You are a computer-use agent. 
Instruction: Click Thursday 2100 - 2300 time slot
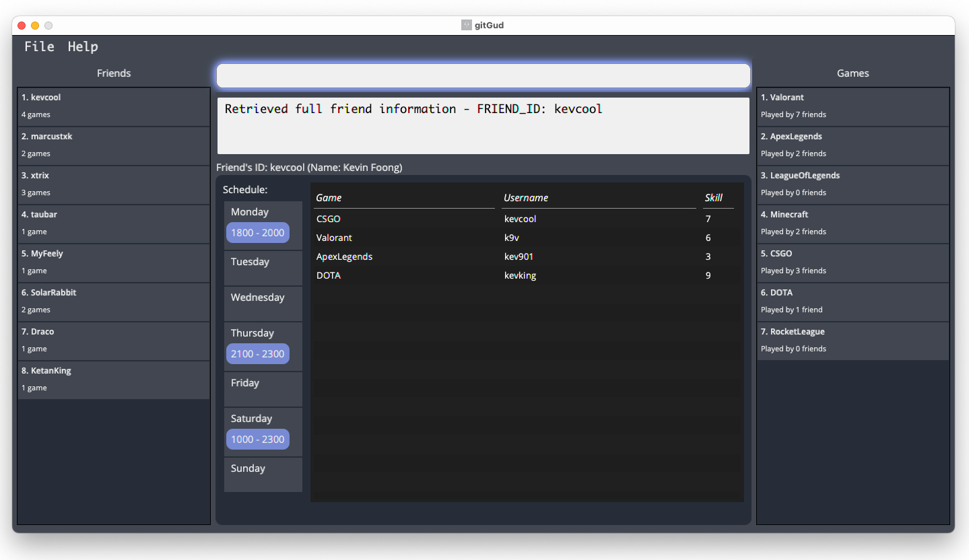[x=258, y=354]
